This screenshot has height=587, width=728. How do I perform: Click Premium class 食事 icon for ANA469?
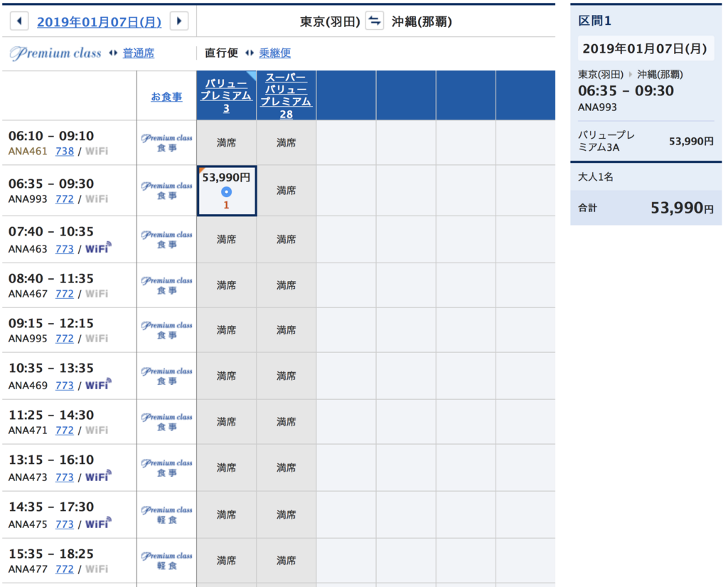(166, 376)
